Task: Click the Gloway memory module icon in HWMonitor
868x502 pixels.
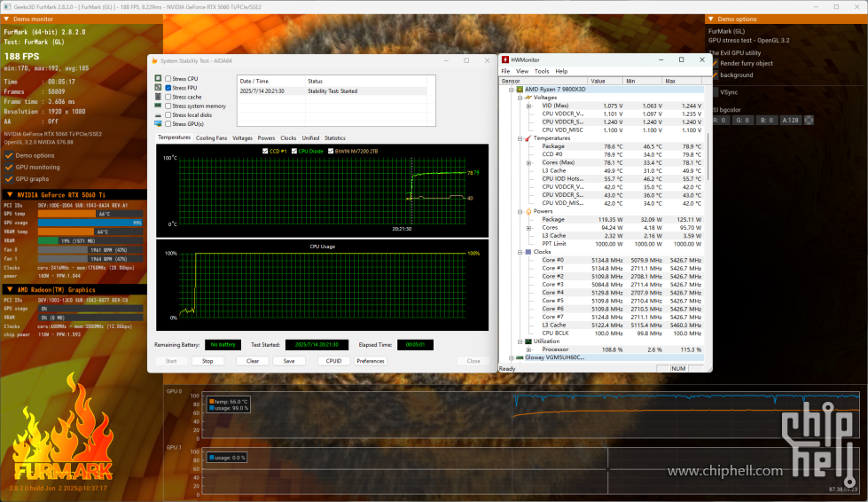Action: pos(520,357)
